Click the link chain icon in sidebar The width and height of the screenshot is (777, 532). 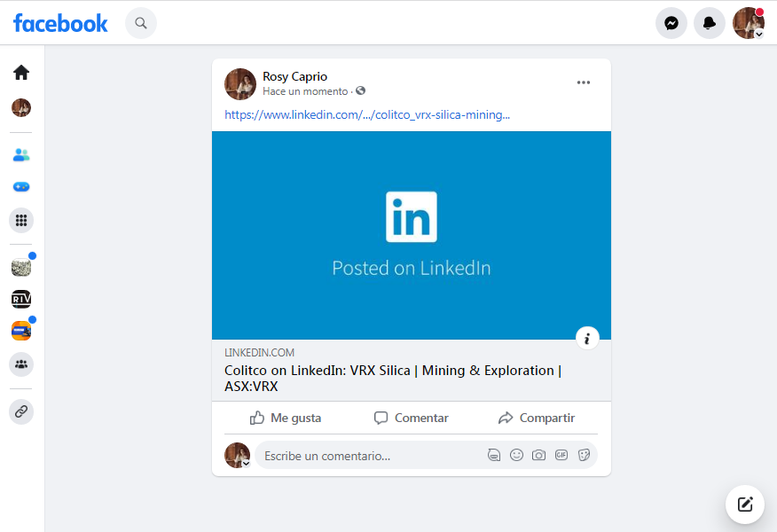click(20, 411)
